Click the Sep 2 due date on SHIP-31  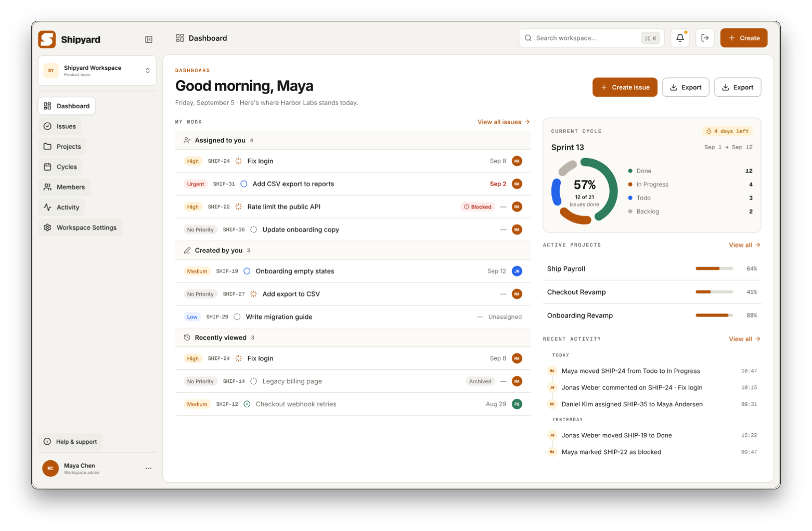point(498,184)
